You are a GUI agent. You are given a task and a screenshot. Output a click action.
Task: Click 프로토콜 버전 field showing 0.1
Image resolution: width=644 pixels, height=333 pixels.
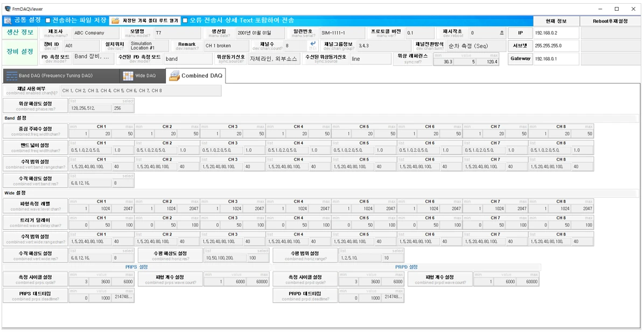click(420, 33)
